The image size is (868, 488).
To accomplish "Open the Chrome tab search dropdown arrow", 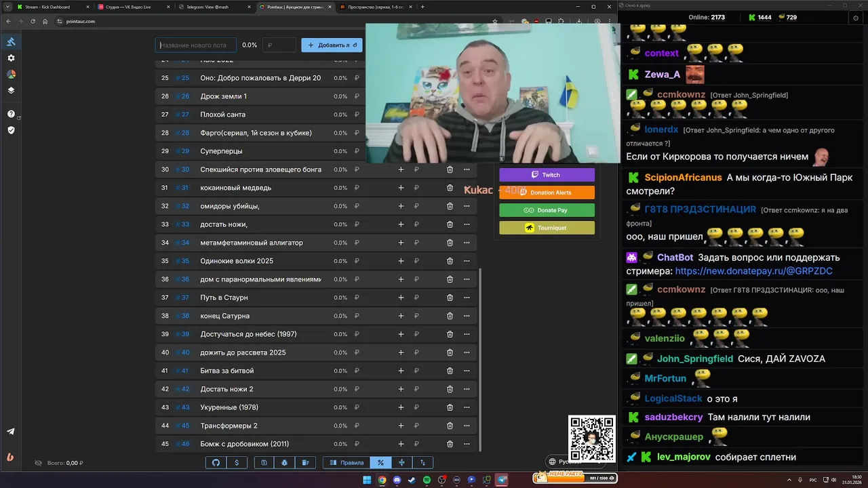I will [8, 7].
